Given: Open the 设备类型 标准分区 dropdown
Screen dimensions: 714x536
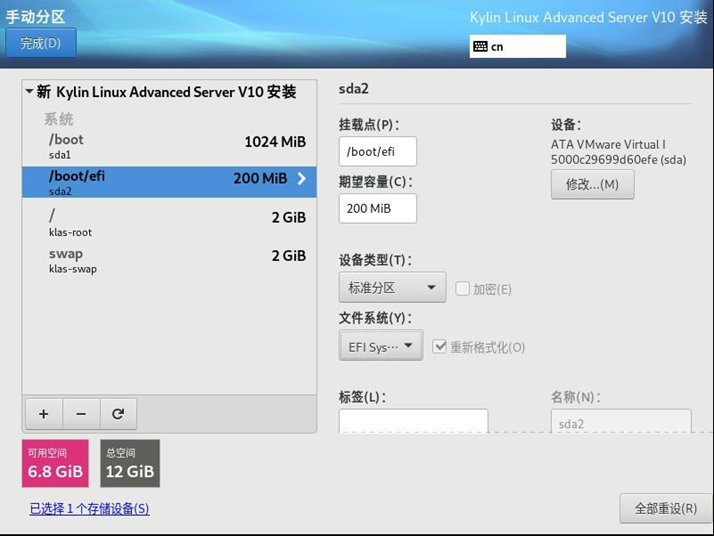Looking at the screenshot, I should pyautogui.click(x=393, y=287).
